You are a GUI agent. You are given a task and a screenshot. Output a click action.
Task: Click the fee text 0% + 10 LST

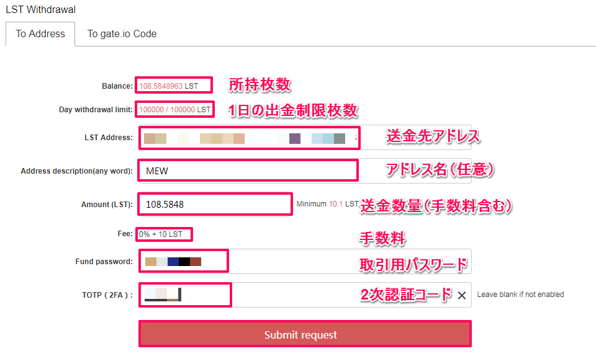click(161, 234)
